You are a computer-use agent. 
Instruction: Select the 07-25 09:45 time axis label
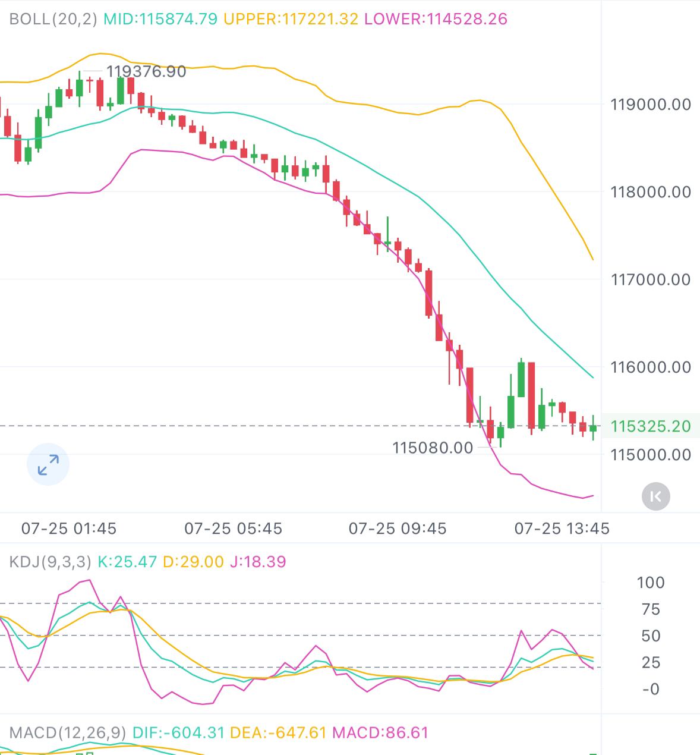click(x=397, y=528)
